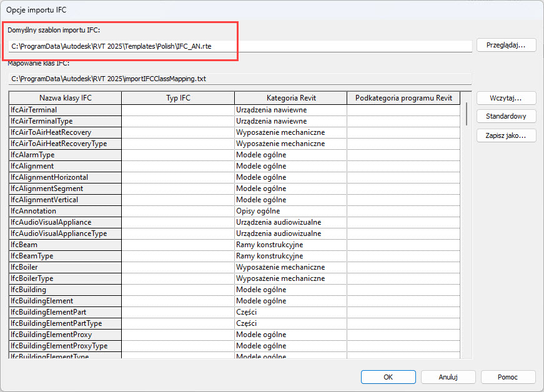This screenshot has height=392, width=544.
Task: Click the Typ IFC cell for IfcBoiler
Action: [178, 267]
